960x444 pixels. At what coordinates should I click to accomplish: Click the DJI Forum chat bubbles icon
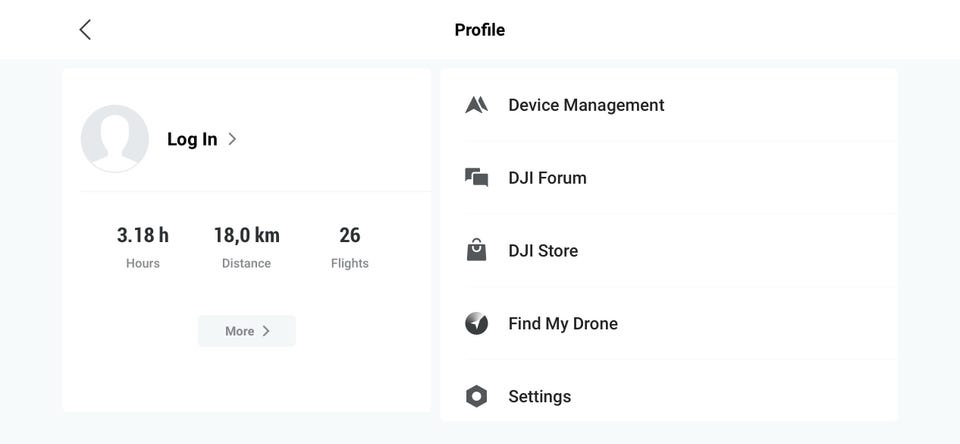(x=476, y=178)
